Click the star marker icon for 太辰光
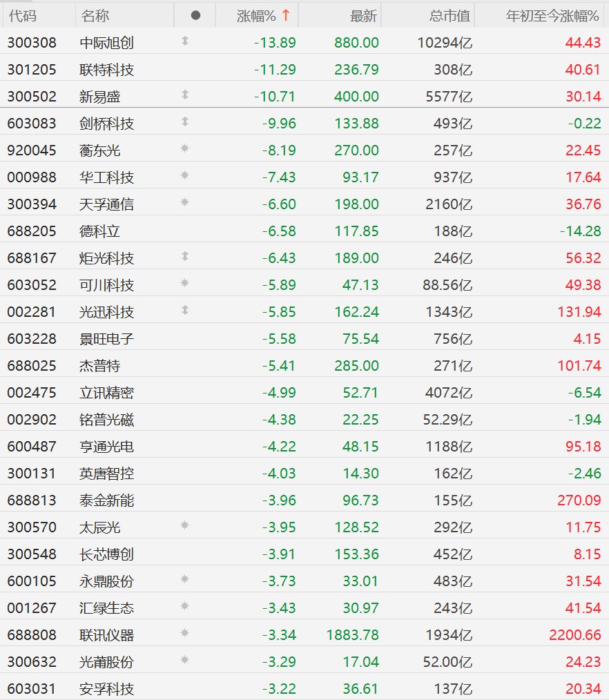The image size is (609, 700). [185, 525]
